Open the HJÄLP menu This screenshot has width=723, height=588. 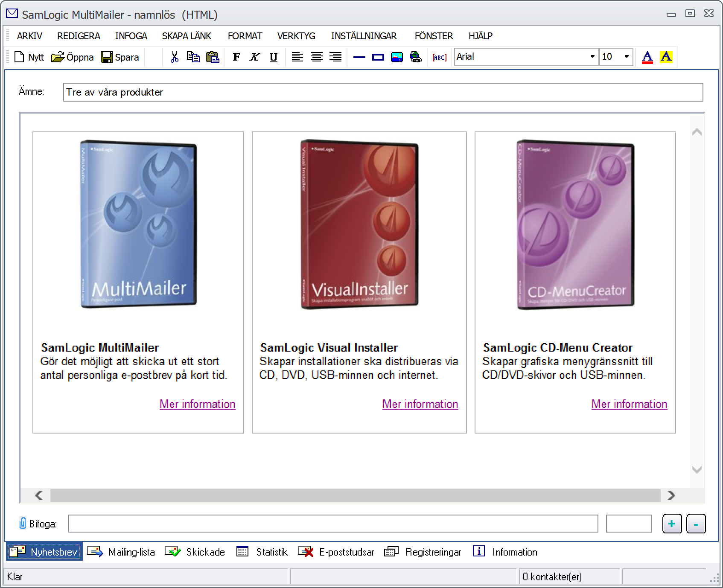click(481, 36)
